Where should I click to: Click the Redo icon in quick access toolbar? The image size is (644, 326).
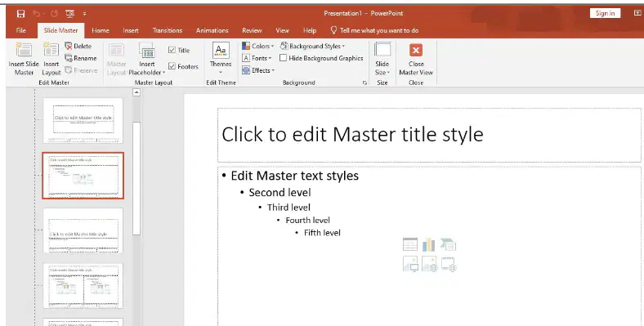pyautogui.click(x=54, y=14)
